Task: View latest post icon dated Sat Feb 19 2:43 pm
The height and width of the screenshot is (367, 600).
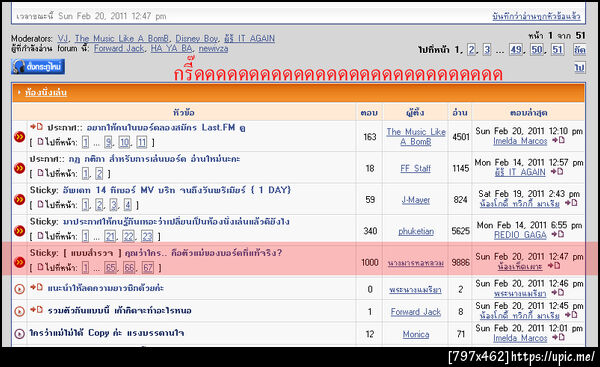Action: pos(571,203)
